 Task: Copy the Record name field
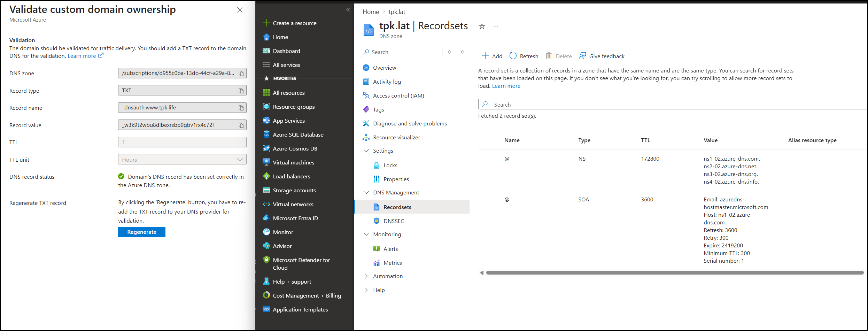click(x=241, y=108)
